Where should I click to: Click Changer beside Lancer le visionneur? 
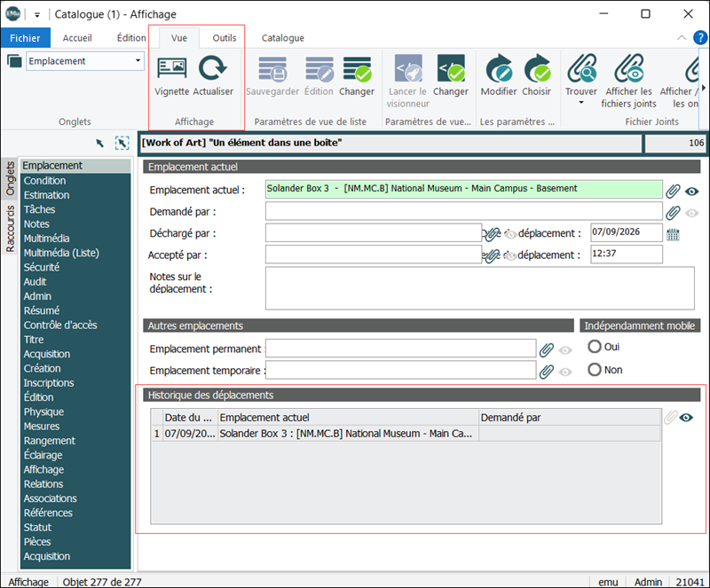[x=451, y=68]
